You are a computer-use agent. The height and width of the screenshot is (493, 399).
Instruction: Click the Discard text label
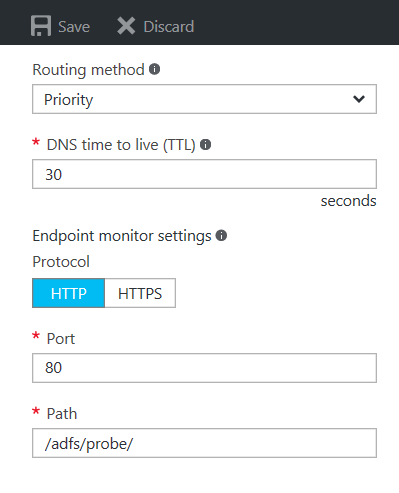coord(169,27)
